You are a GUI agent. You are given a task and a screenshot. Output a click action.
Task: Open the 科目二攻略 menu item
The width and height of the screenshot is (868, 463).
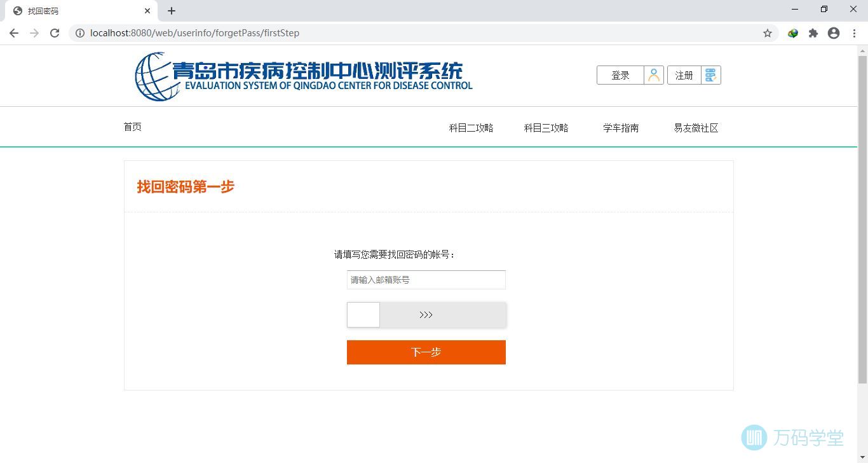point(471,128)
